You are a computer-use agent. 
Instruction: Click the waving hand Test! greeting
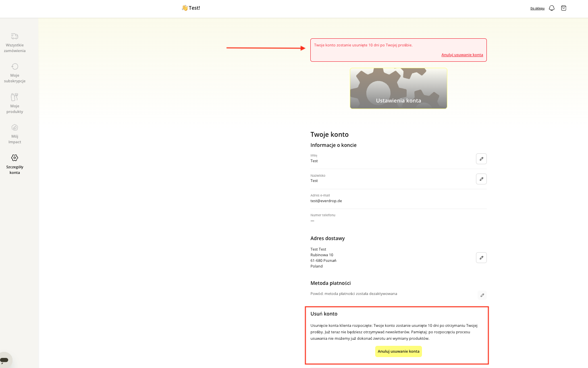191,8
